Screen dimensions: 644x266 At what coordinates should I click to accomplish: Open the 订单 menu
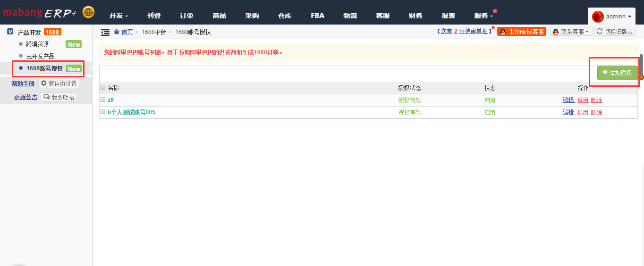pyautogui.click(x=186, y=16)
